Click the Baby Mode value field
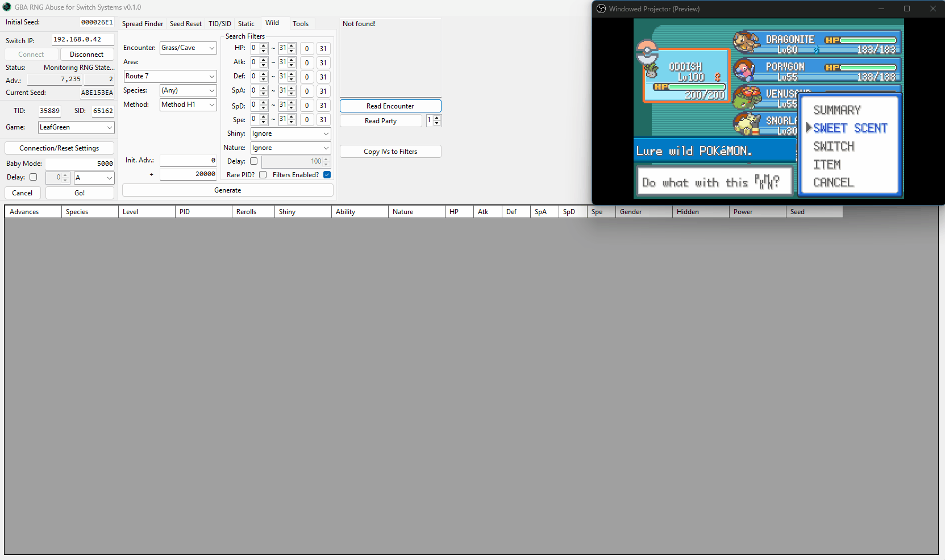Image resolution: width=945 pixels, height=560 pixels. [x=80, y=164]
